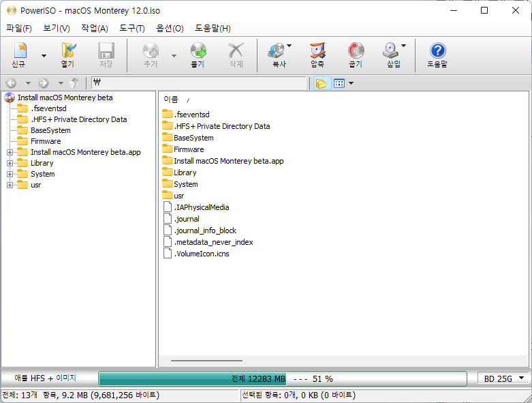Open the Forward history dropdown arrow
The height and width of the screenshot is (403, 532).
point(61,83)
